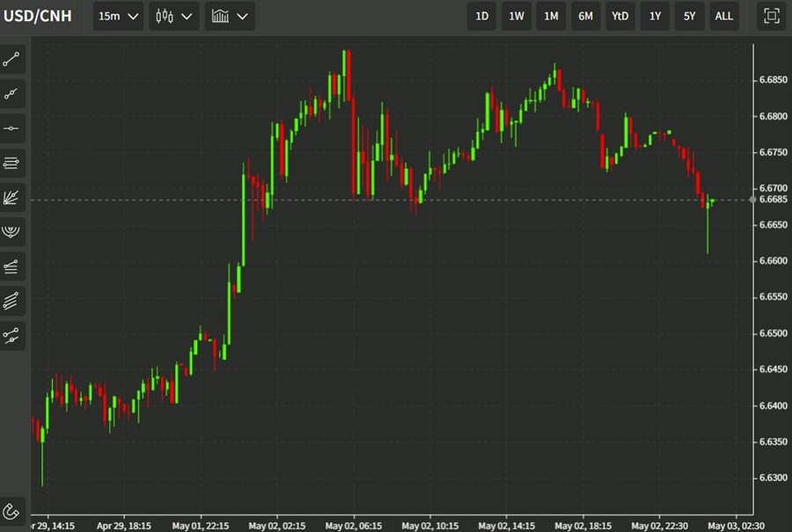Open the candlestick chart style dropdown
Image resolution: width=792 pixels, height=532 pixels.
tap(173, 16)
